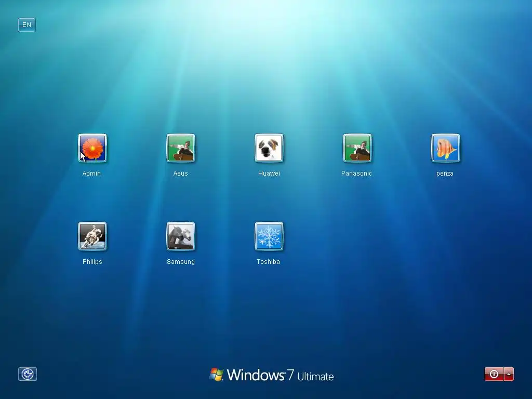Select the Admin account flower picture
This screenshot has height=399, width=532.
[92, 148]
